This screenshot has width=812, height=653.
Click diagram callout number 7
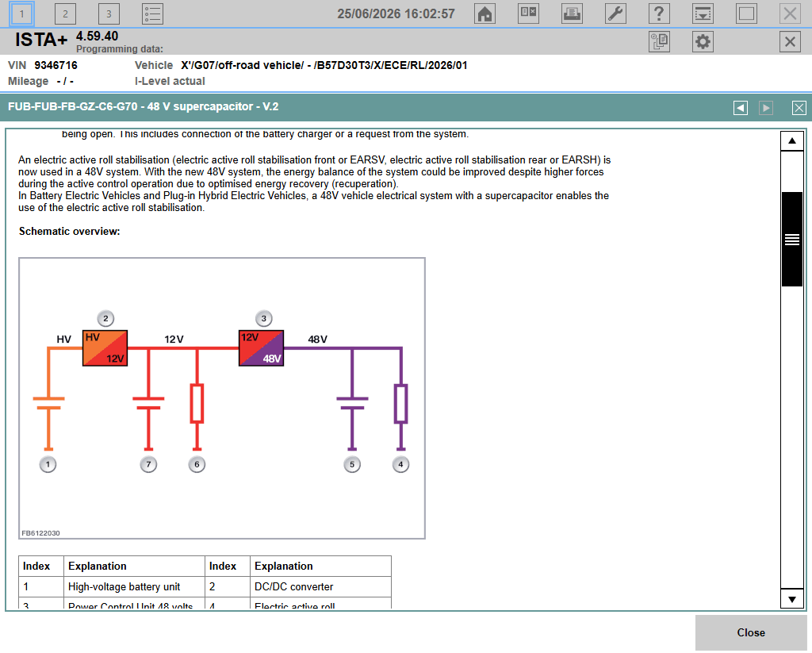(148, 464)
